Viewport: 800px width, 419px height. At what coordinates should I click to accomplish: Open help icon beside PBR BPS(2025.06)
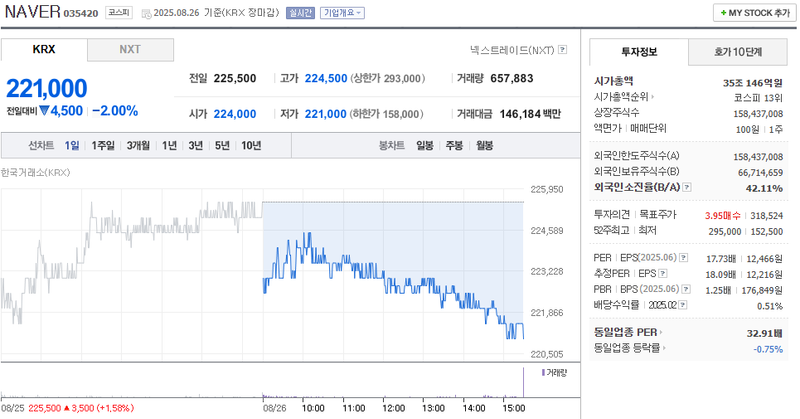686,289
